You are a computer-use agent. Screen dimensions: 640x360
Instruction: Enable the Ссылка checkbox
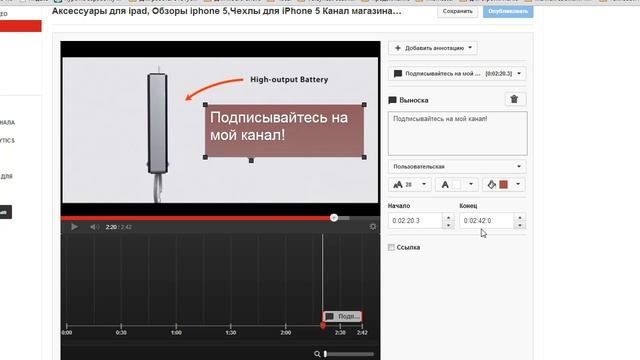click(391, 247)
